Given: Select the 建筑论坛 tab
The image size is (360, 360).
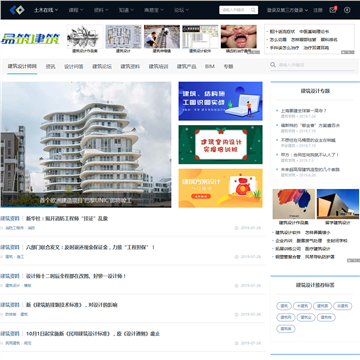Looking at the screenshot, I should [x=102, y=66].
